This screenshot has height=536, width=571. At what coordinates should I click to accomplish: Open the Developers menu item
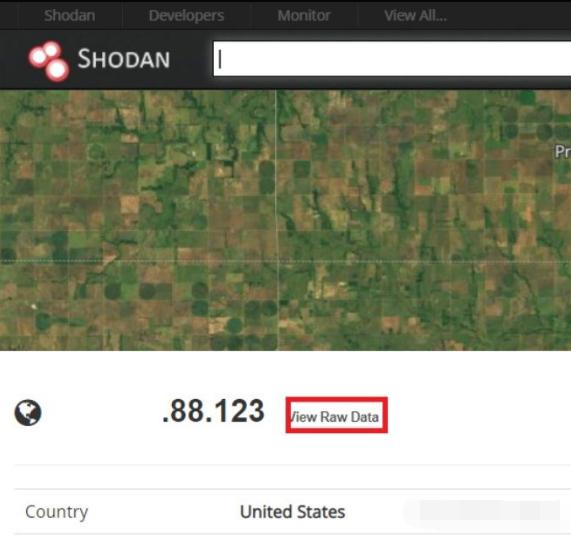186,16
